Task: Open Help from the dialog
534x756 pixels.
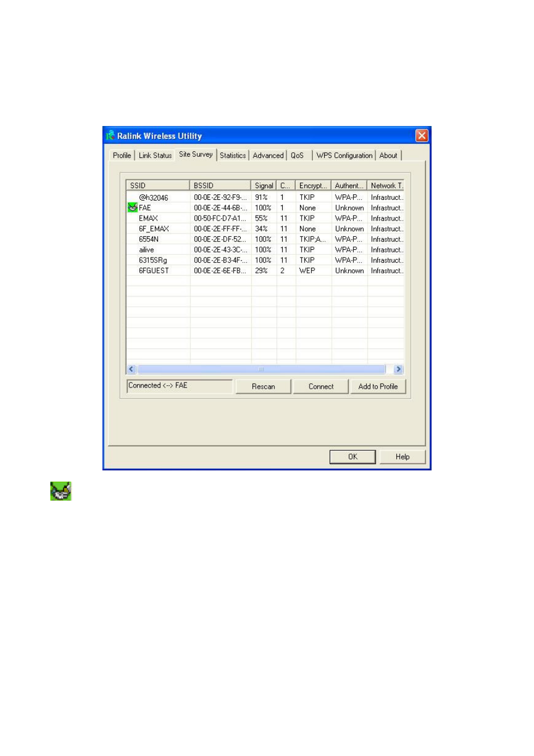Action: point(402,457)
